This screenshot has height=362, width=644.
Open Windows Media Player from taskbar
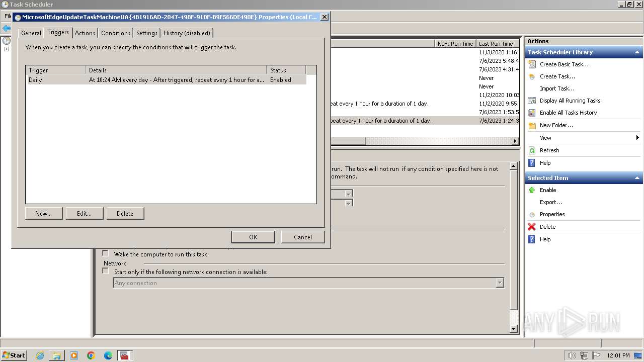[x=74, y=355]
